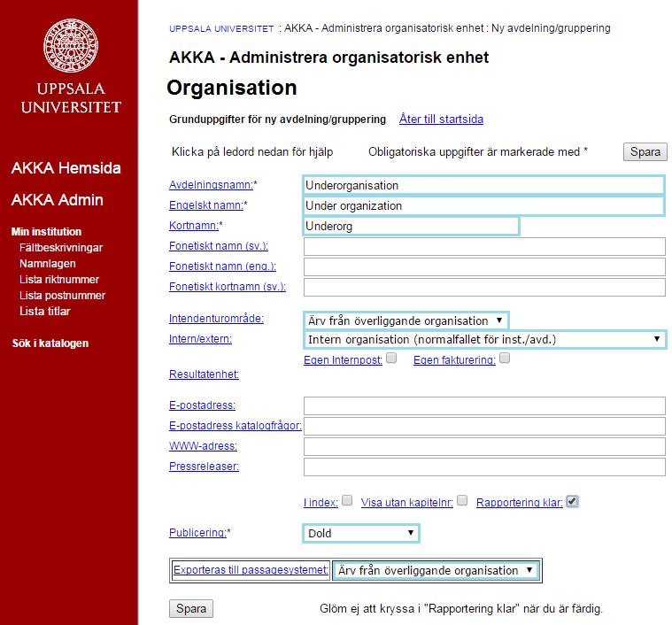The image size is (672, 625).
Task: Click the Rapportering klar help link
Action: pos(520,502)
